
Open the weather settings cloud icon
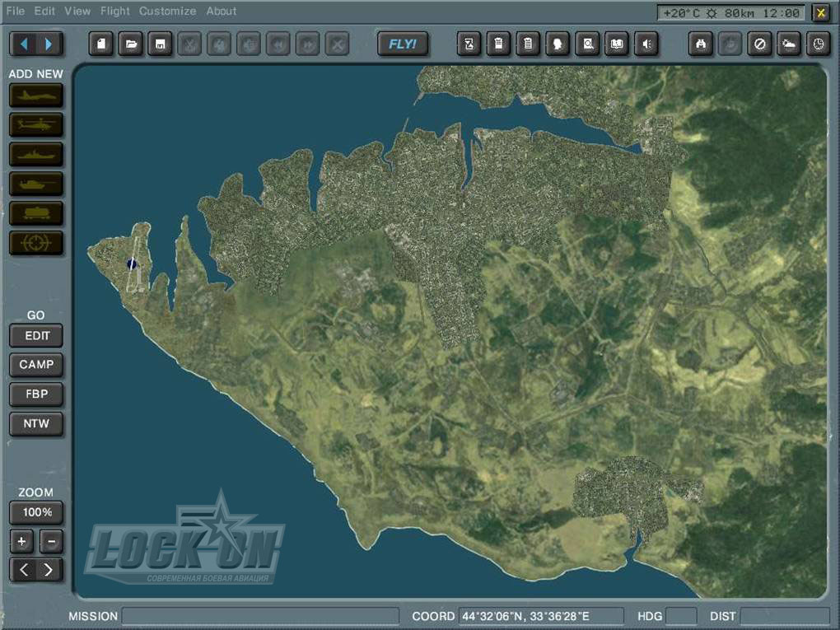789,44
